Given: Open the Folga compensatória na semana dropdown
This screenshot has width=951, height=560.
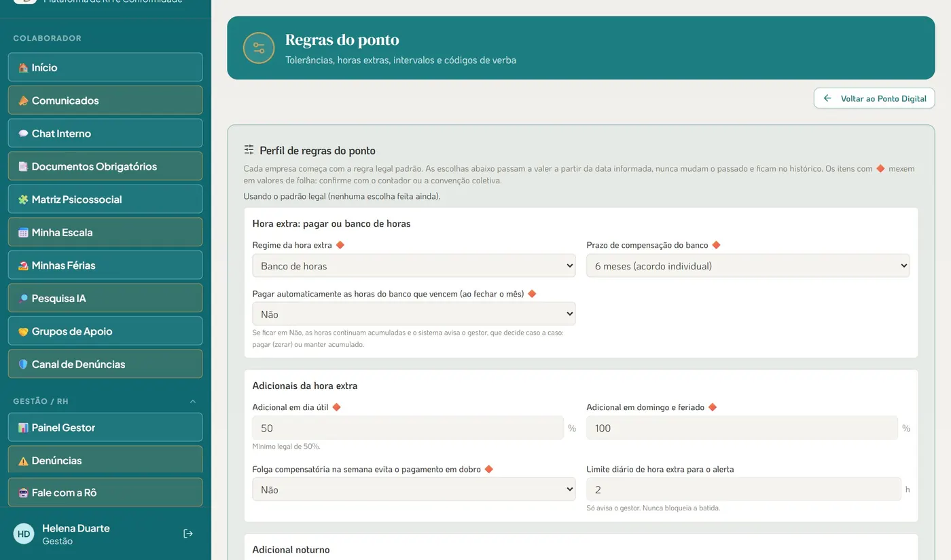Looking at the screenshot, I should (414, 489).
